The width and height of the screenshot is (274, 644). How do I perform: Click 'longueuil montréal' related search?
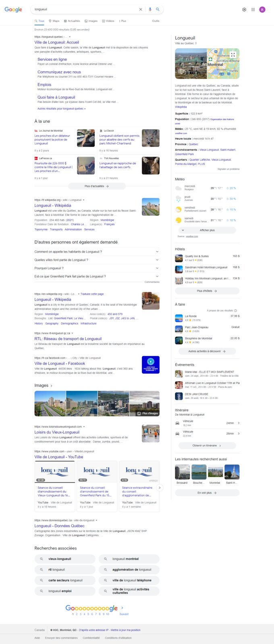pyautogui.click(x=129, y=559)
